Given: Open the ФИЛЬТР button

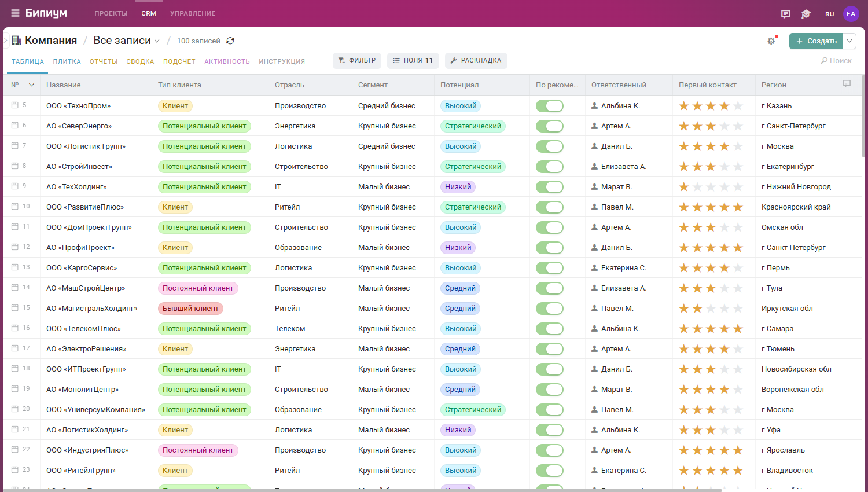Looking at the screenshot, I should point(357,60).
